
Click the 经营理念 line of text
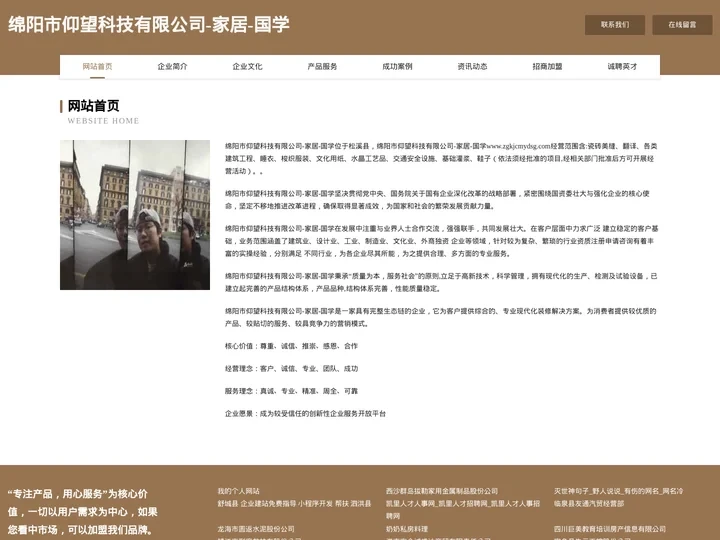coord(291,368)
